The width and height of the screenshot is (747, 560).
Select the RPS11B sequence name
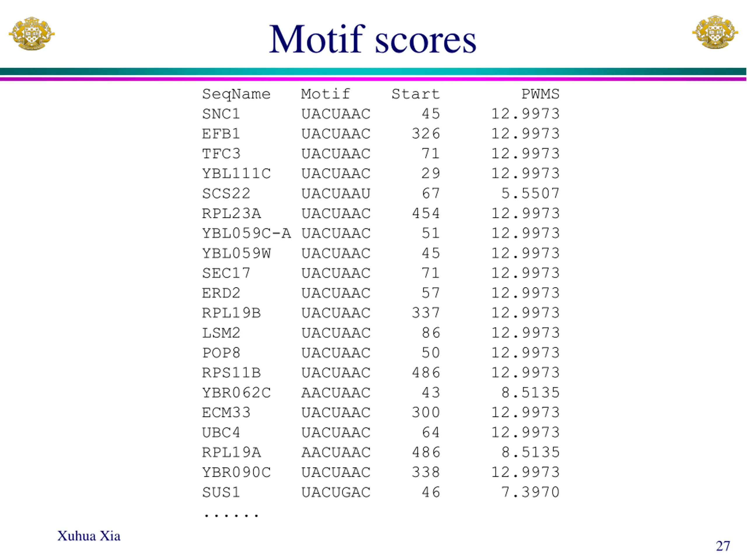[x=231, y=373]
